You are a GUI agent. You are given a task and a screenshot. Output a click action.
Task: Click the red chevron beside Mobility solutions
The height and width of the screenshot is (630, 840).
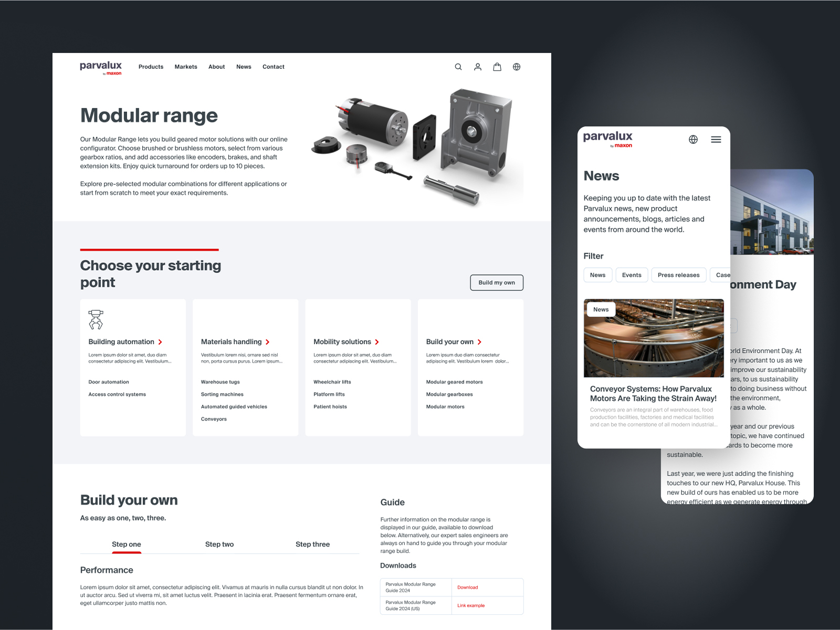pyautogui.click(x=377, y=342)
